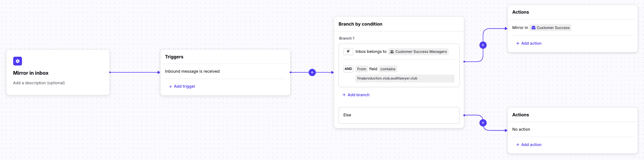
Task: Change the AND logical operator
Action: 348,69
